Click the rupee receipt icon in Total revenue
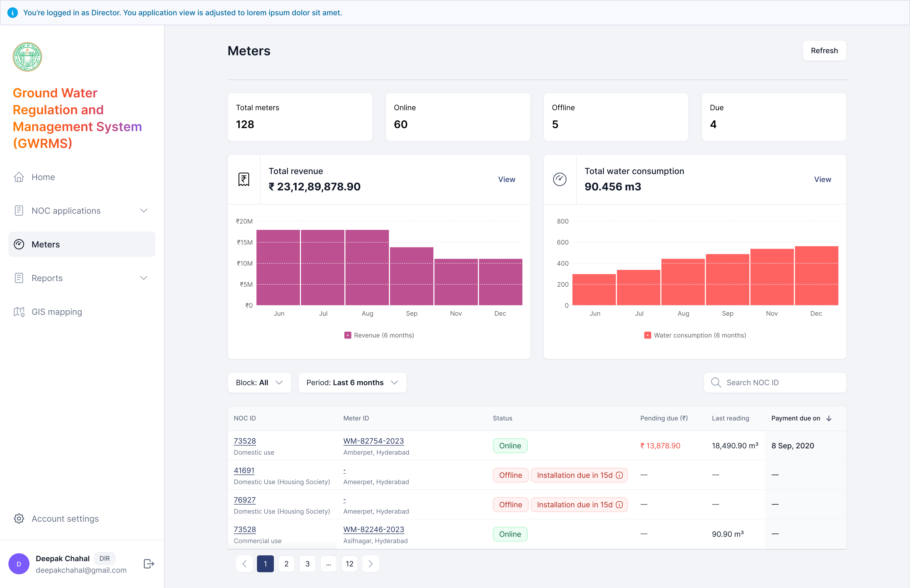 pos(244,179)
